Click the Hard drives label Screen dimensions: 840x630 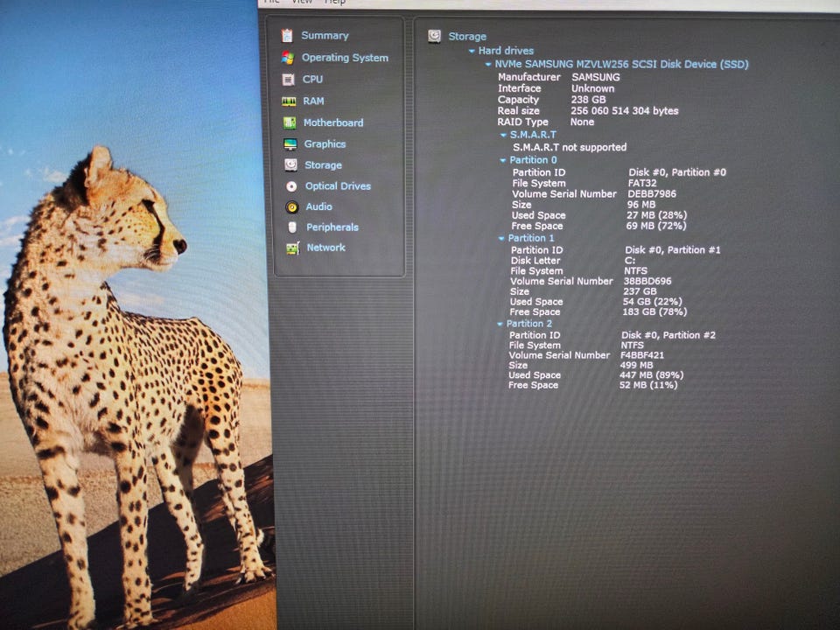506,51
